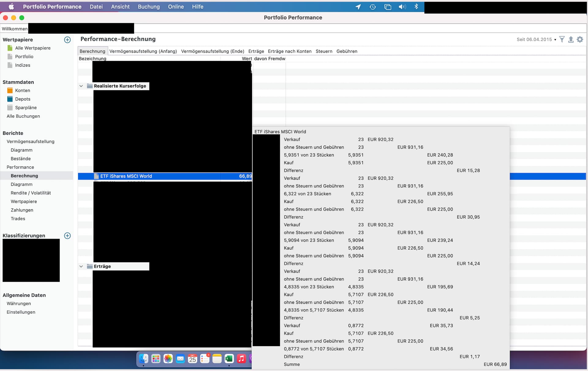The image size is (588, 371).
Task: Select Performance in the sidebar
Action: (20, 167)
